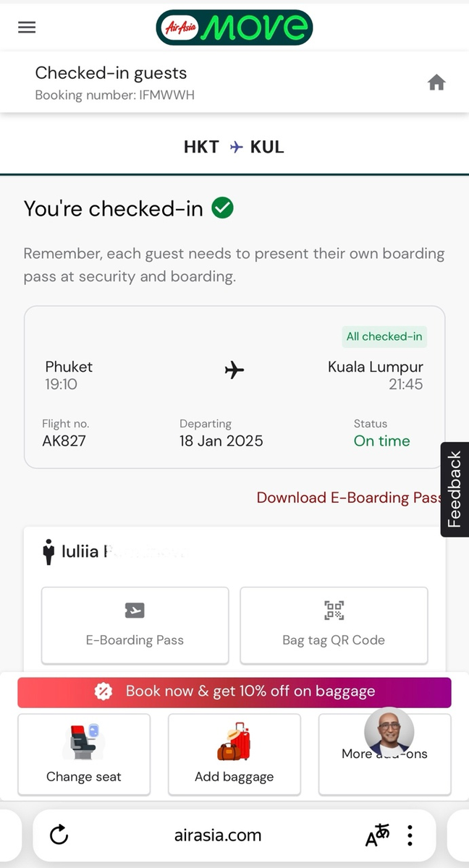Open the browser translate icon
The height and width of the screenshot is (868, 469).
pos(377,835)
